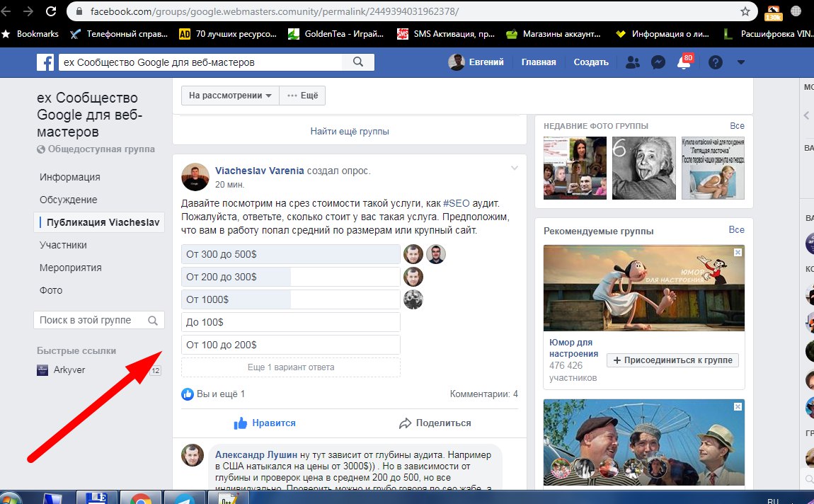Screen dimensions: 814x504
Task: Click the Facebook top search field
Action: pos(200,62)
